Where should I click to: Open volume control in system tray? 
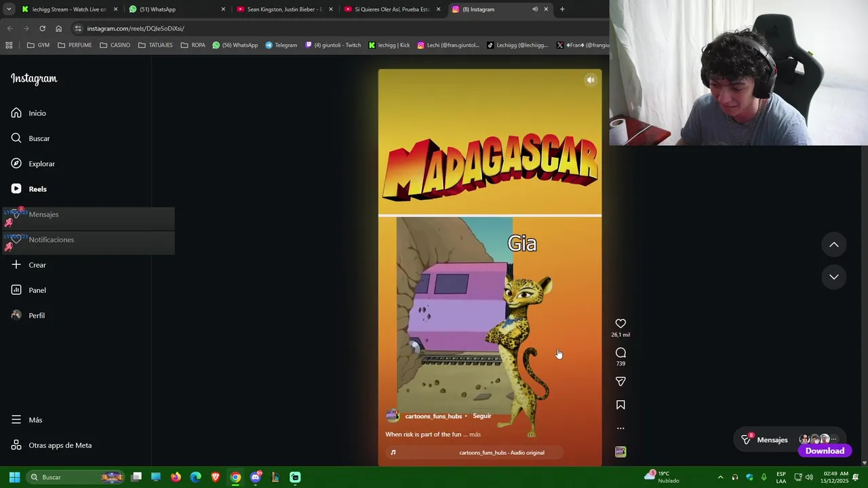coord(809,477)
